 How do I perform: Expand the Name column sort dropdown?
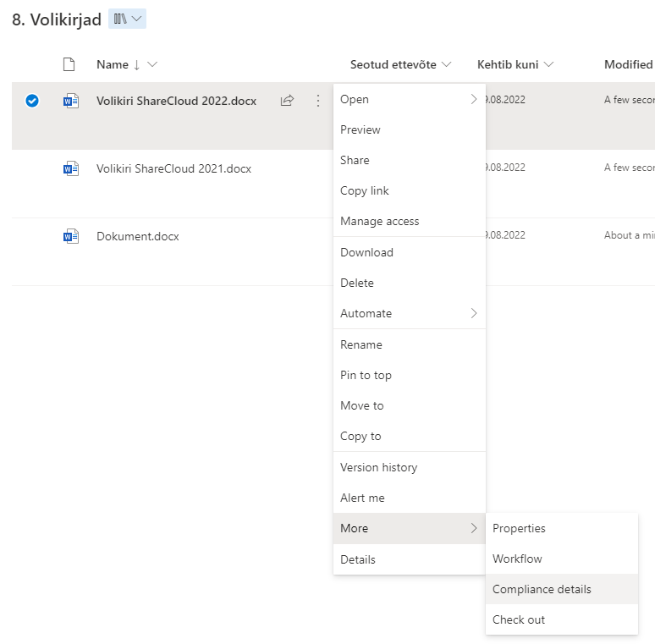(x=152, y=64)
